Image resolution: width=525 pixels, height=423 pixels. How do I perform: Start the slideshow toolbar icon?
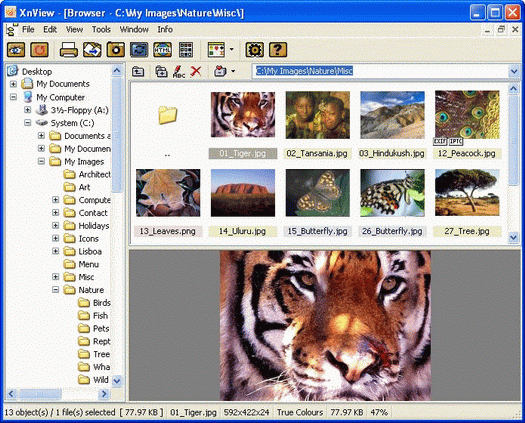pos(139,50)
